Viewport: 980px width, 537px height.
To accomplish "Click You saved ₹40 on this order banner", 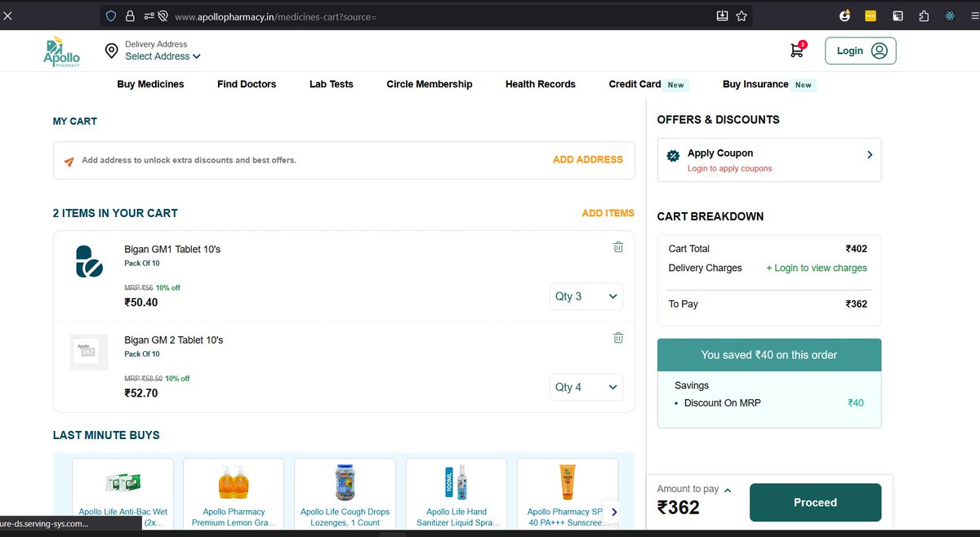I will coord(769,355).
